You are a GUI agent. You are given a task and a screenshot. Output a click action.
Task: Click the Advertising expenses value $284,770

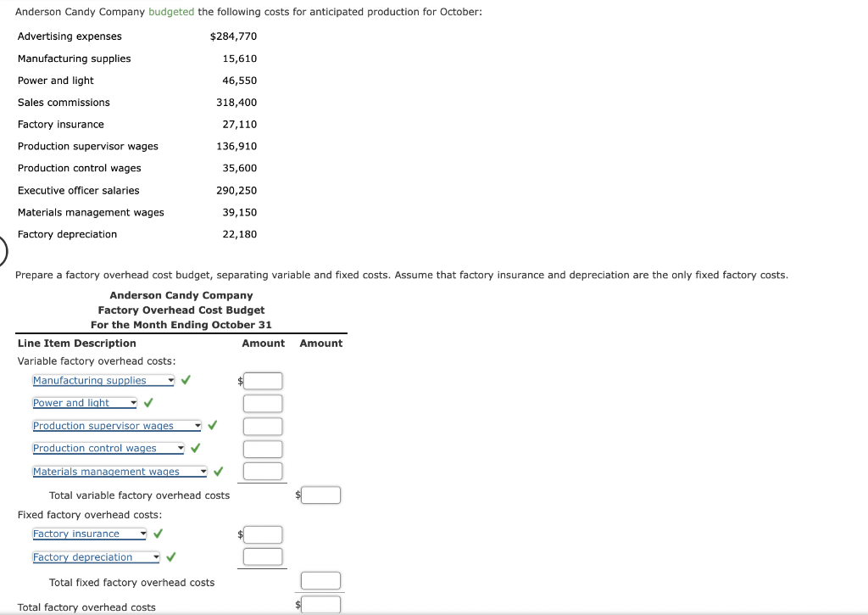(234, 36)
